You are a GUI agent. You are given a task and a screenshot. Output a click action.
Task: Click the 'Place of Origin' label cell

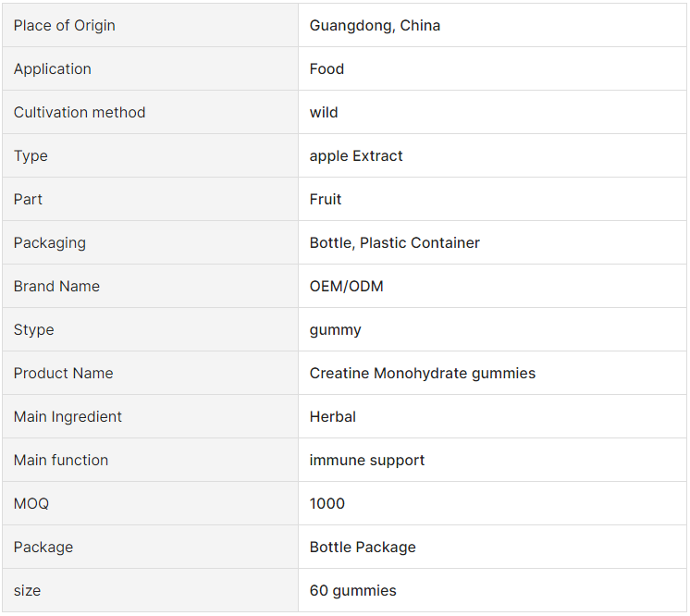click(65, 26)
